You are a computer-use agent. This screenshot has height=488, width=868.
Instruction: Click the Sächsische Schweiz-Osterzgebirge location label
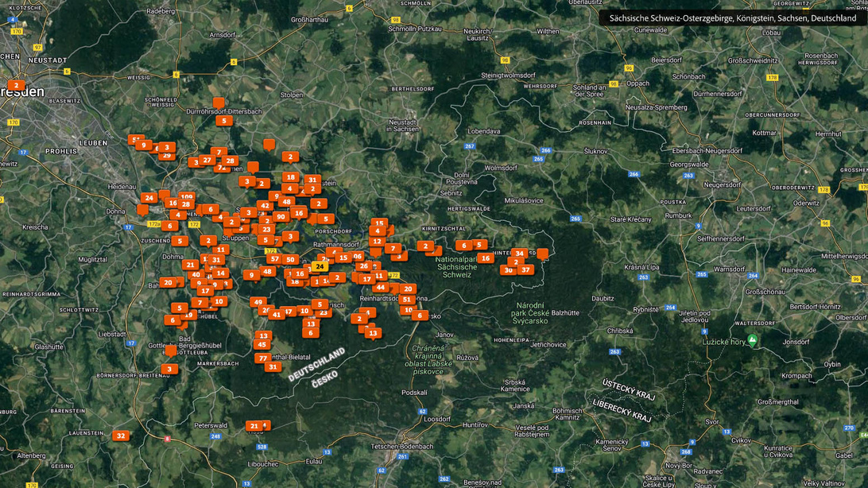click(732, 17)
